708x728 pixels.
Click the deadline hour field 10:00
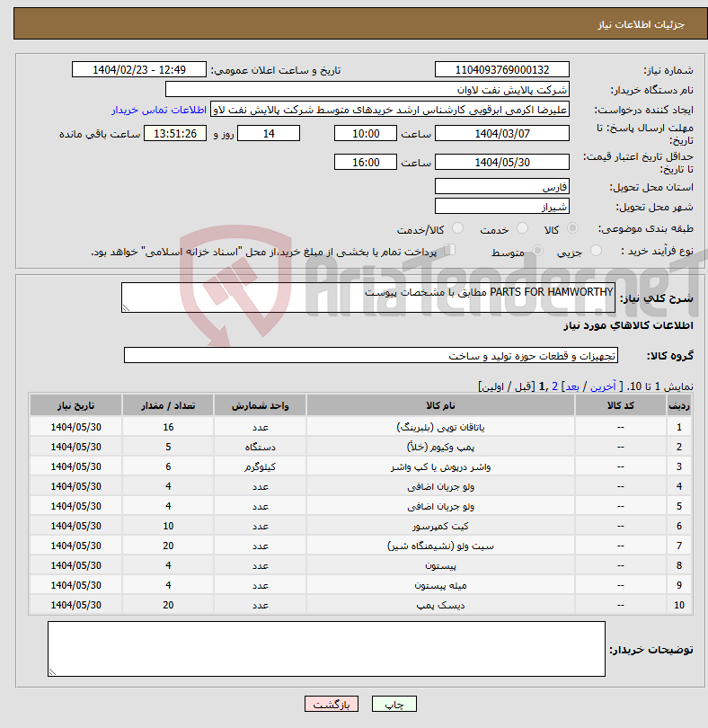click(x=366, y=134)
